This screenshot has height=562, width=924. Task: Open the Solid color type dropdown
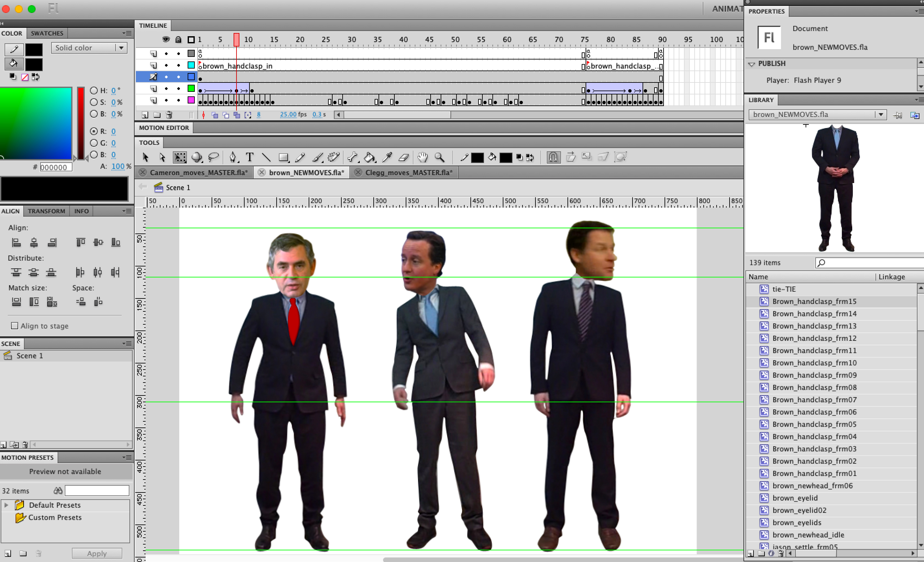click(x=89, y=48)
